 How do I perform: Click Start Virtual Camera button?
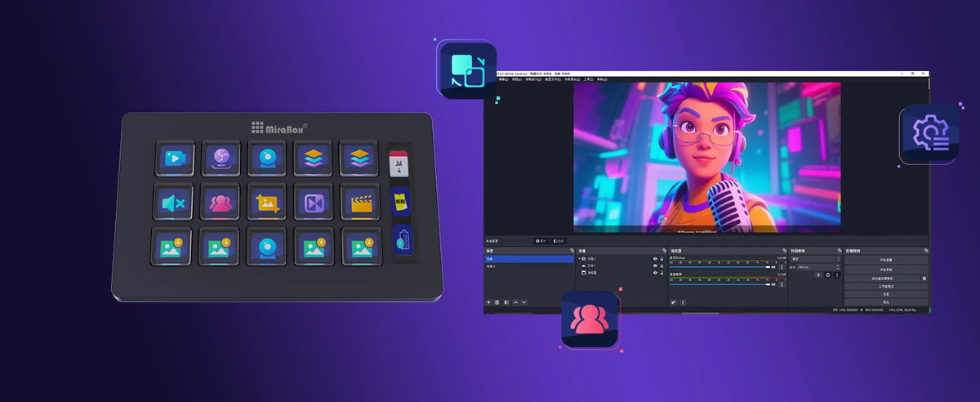click(882, 279)
